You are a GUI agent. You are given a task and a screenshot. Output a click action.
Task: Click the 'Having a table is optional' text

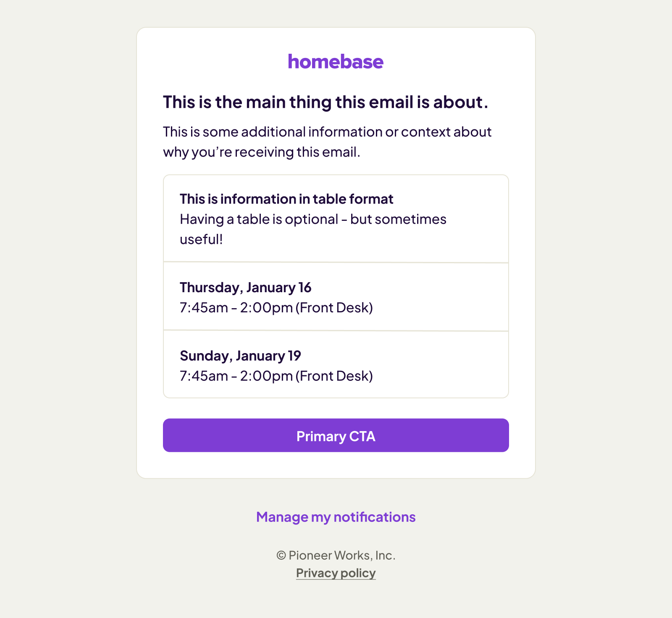pyautogui.click(x=313, y=219)
